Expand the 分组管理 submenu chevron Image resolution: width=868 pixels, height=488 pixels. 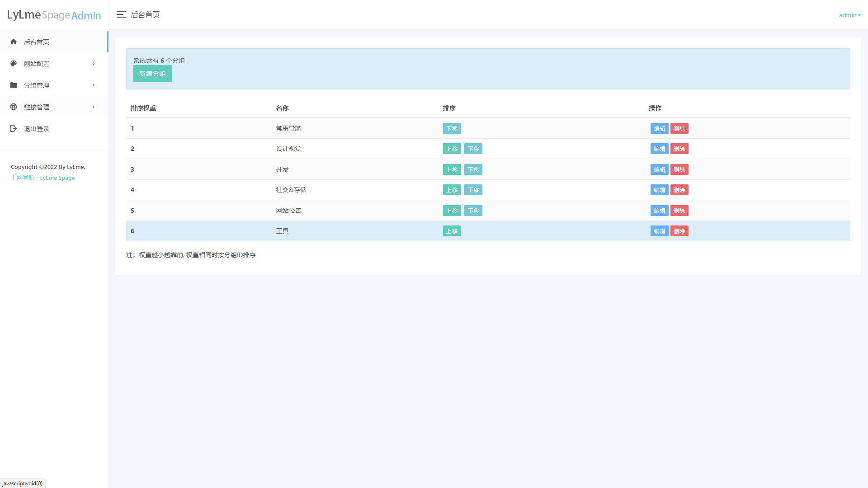pyautogui.click(x=94, y=85)
